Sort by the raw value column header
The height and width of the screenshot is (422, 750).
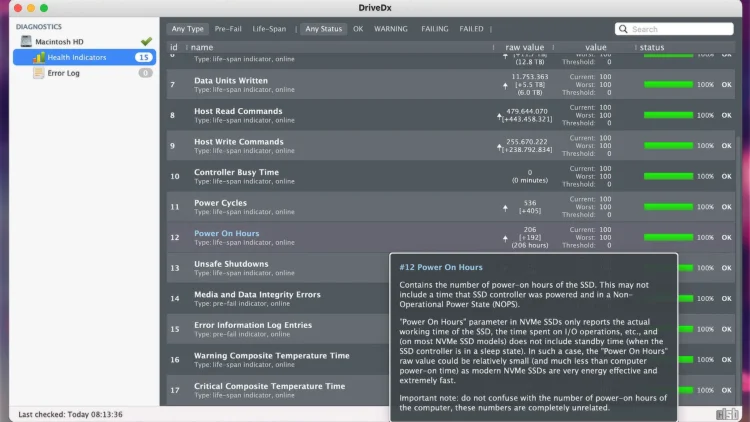click(525, 47)
